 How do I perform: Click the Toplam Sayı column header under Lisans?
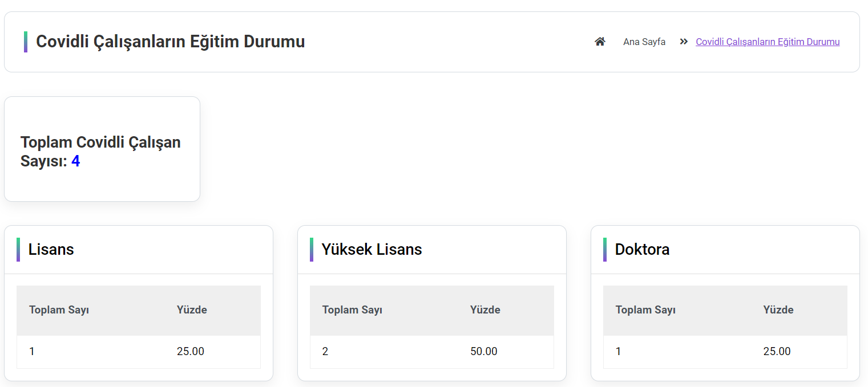pyautogui.click(x=59, y=309)
